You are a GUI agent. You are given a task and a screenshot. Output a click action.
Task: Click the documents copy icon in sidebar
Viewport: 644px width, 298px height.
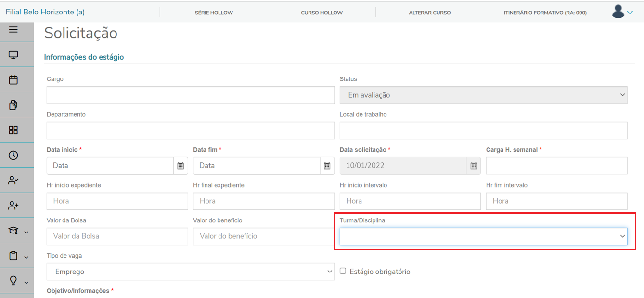tap(13, 105)
